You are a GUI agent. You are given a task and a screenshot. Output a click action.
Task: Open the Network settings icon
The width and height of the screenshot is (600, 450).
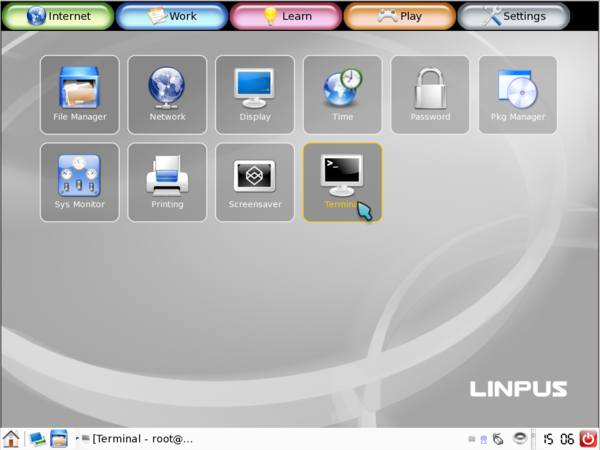point(167,94)
